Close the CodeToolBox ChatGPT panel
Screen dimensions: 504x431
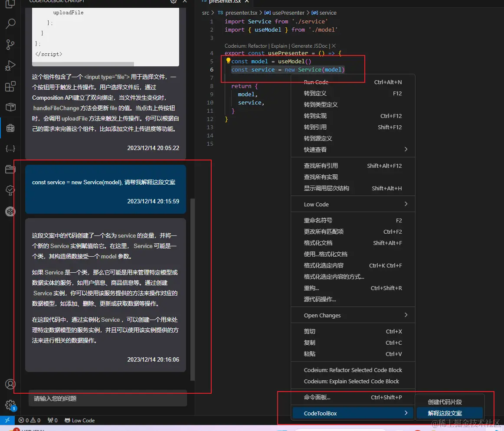[185, 1]
